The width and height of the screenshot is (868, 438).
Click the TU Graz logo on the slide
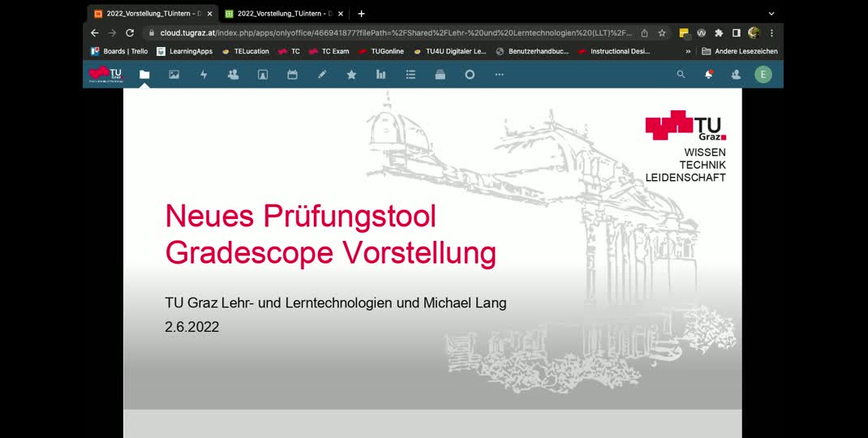685,125
